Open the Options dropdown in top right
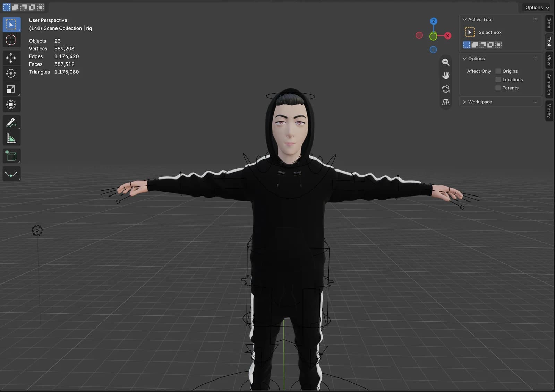The image size is (555, 392). click(537, 7)
